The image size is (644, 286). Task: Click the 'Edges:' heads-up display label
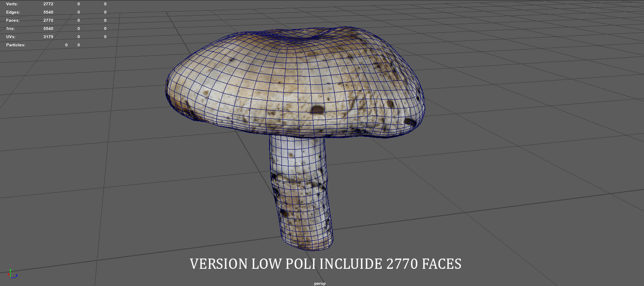pyautogui.click(x=13, y=12)
